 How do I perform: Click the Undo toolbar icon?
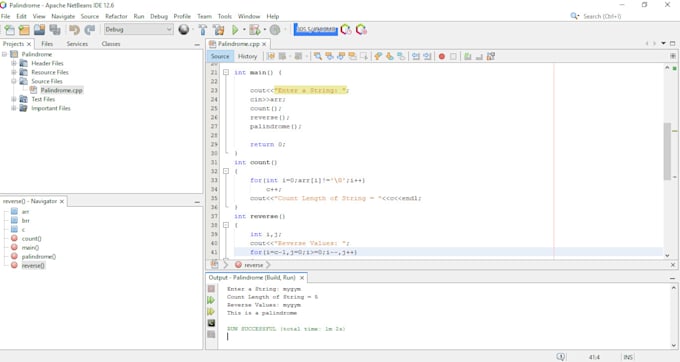75,29
